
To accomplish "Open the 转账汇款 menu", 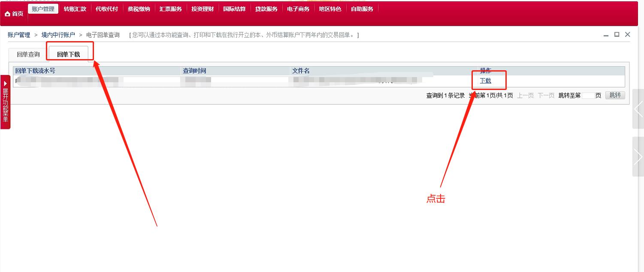I will pos(75,8).
